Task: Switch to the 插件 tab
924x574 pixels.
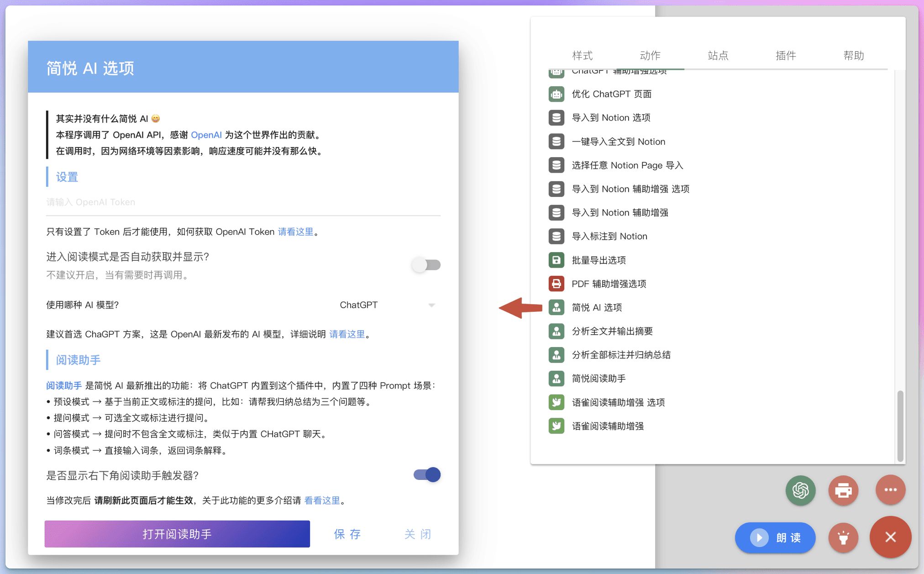Action: [x=785, y=56]
